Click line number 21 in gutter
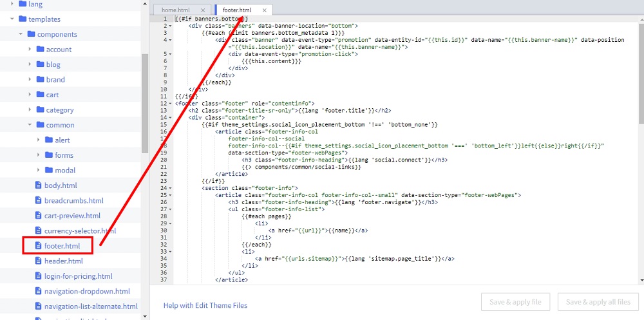644x320 pixels. pyautogui.click(x=164, y=167)
